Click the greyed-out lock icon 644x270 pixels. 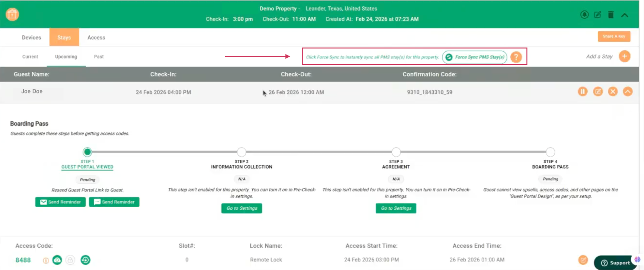coord(70,260)
